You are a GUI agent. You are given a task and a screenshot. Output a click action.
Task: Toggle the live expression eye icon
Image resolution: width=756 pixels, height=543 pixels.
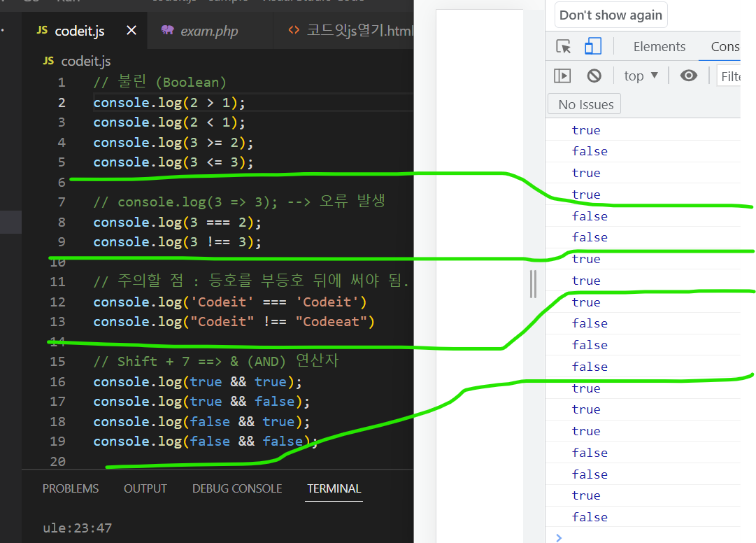pos(688,76)
